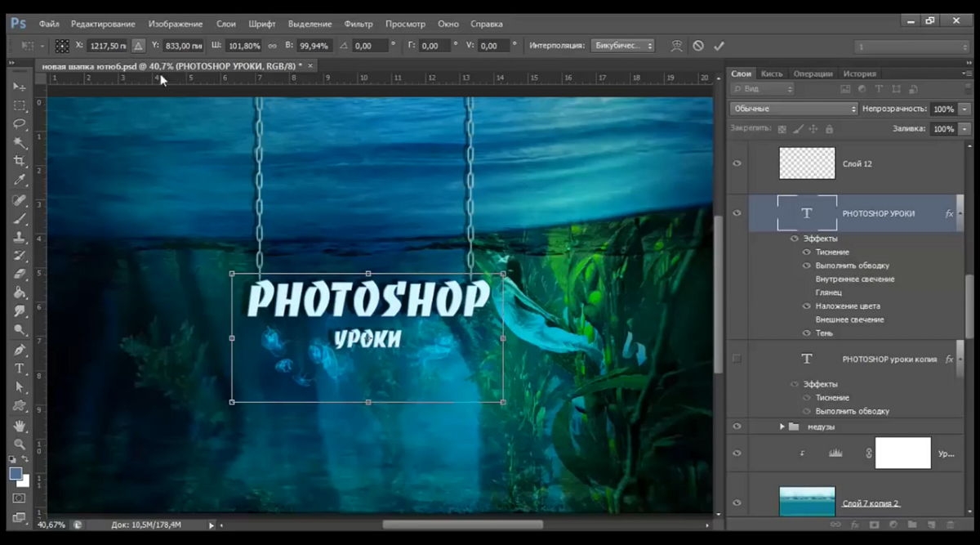Add layer mask icon at panel bottom
980x545 pixels.
874,524
